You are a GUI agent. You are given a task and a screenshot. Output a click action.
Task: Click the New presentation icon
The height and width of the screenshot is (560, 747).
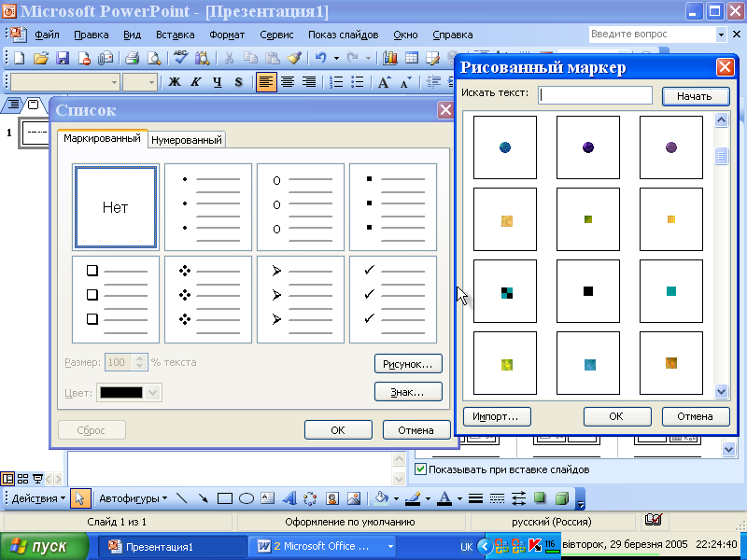19,58
